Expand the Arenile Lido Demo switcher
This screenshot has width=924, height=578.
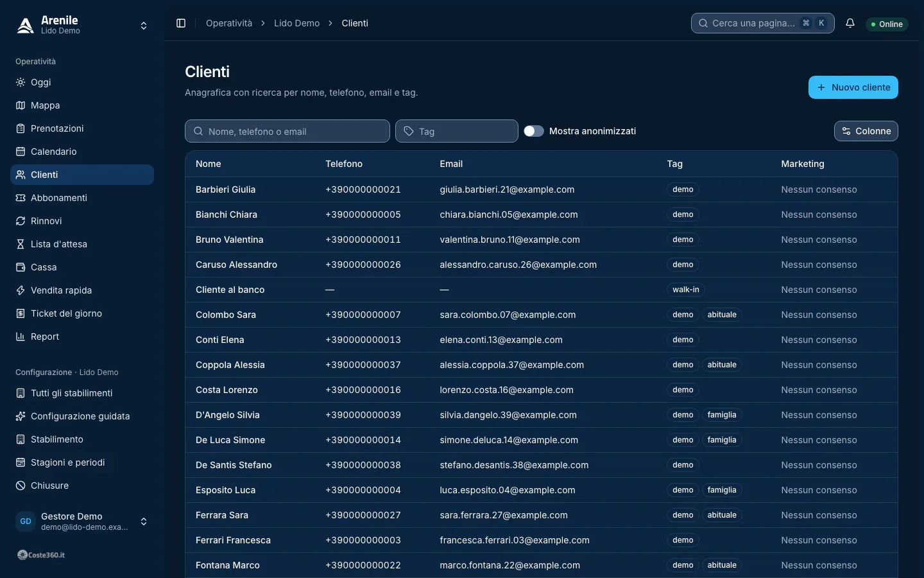point(144,26)
